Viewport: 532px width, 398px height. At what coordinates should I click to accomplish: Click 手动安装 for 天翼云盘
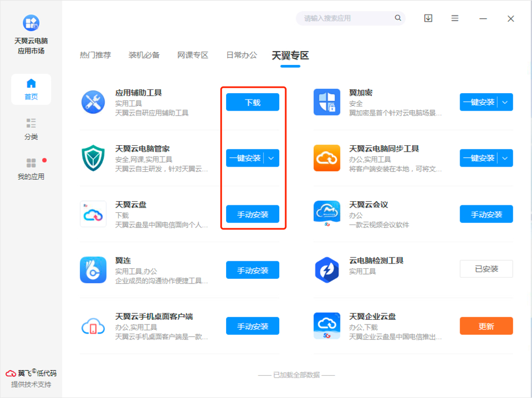pos(253,214)
